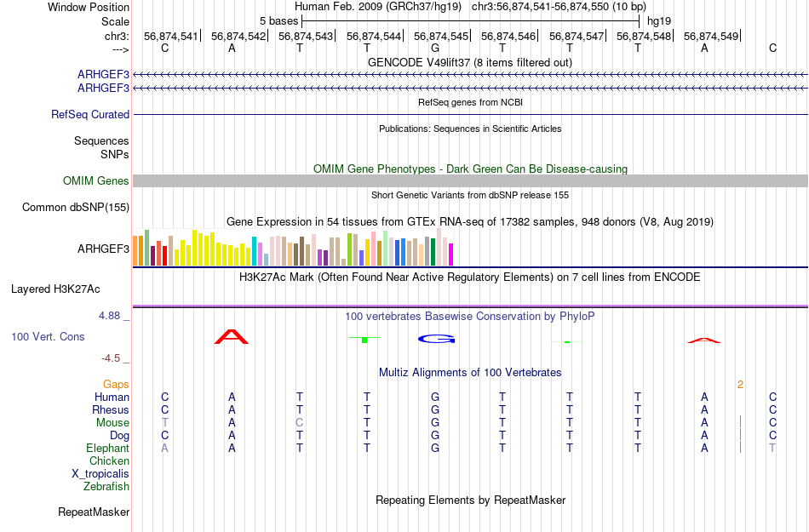
Task: Click reference base G on the ruler row
Action: [x=435, y=49]
